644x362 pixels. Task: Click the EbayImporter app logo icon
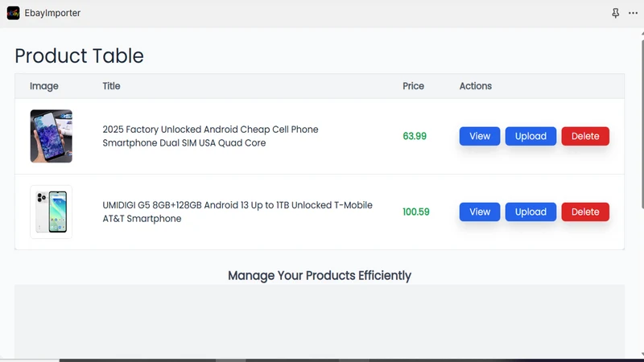click(x=13, y=13)
